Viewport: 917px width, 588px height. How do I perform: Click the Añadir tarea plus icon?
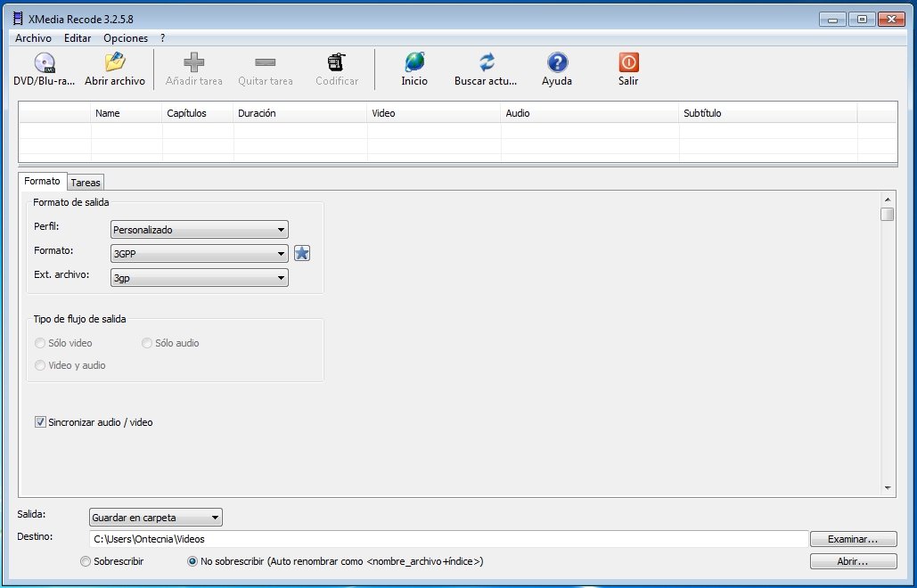tap(193, 62)
